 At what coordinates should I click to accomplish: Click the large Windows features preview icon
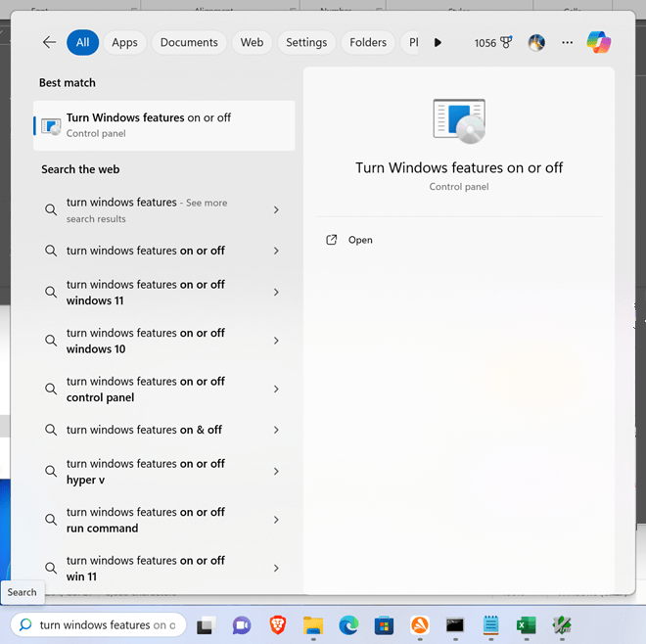pyautogui.click(x=459, y=121)
